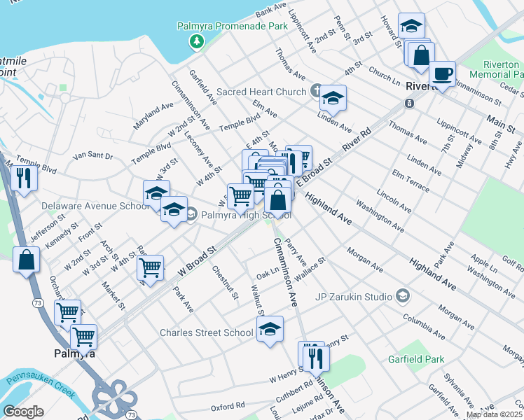This screenshot has width=524, height=420.
Task: Open the shopping bag marker by Route 73
Action: click(x=27, y=262)
